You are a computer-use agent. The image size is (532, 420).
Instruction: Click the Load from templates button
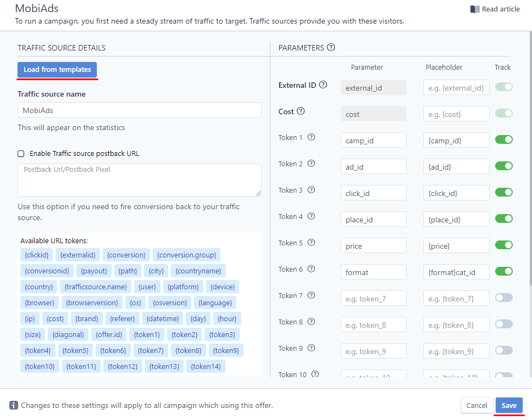tap(57, 70)
